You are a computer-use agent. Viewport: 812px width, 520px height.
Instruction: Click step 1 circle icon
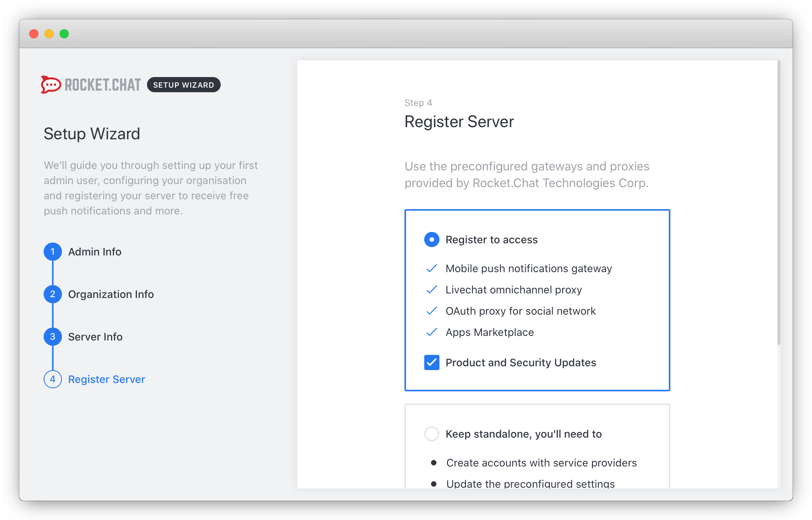(x=53, y=252)
